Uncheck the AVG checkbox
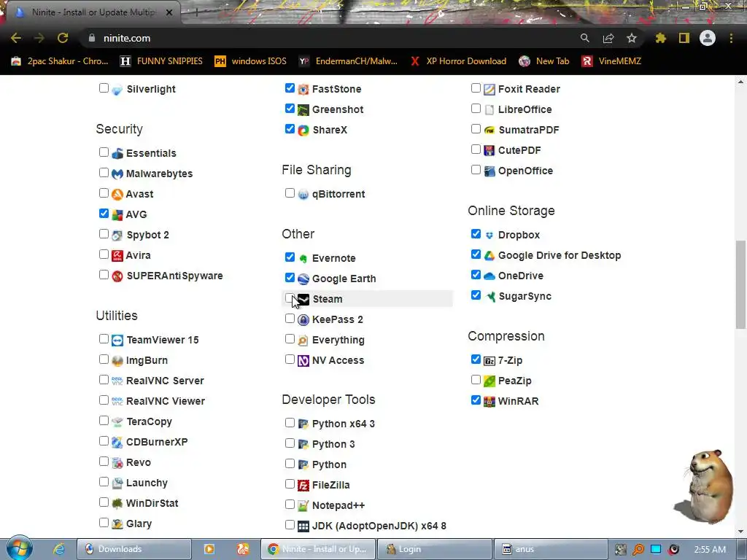Viewport: 747px width, 560px height. tap(104, 214)
